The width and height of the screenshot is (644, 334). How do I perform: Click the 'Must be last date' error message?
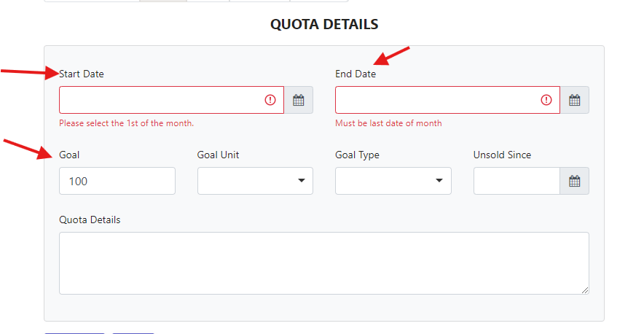388,123
